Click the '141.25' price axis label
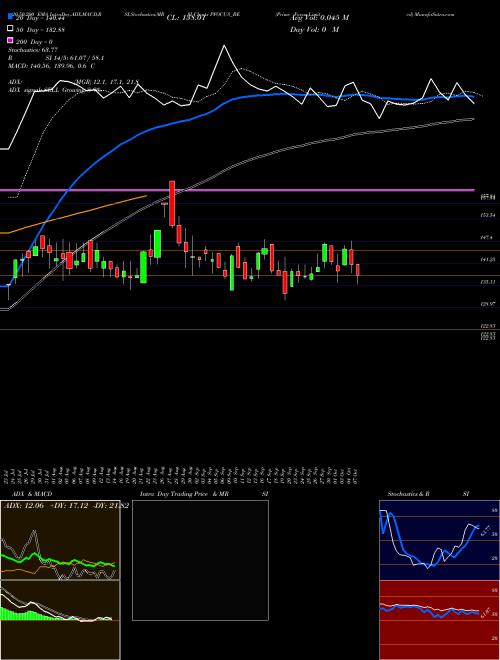Screen dimensions: 500x660 tap(488, 260)
